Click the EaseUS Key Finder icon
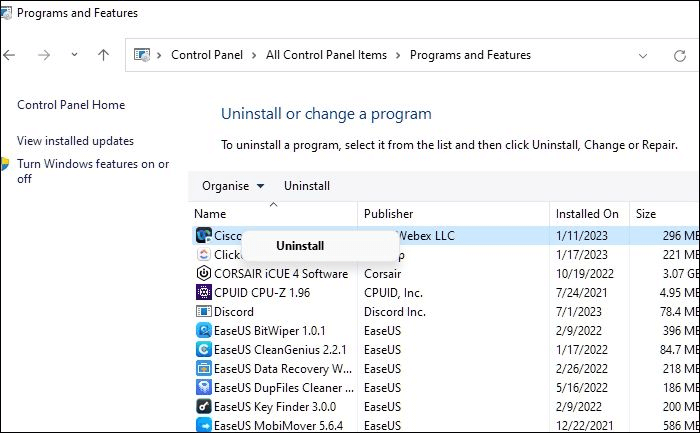700x433 pixels. point(204,407)
